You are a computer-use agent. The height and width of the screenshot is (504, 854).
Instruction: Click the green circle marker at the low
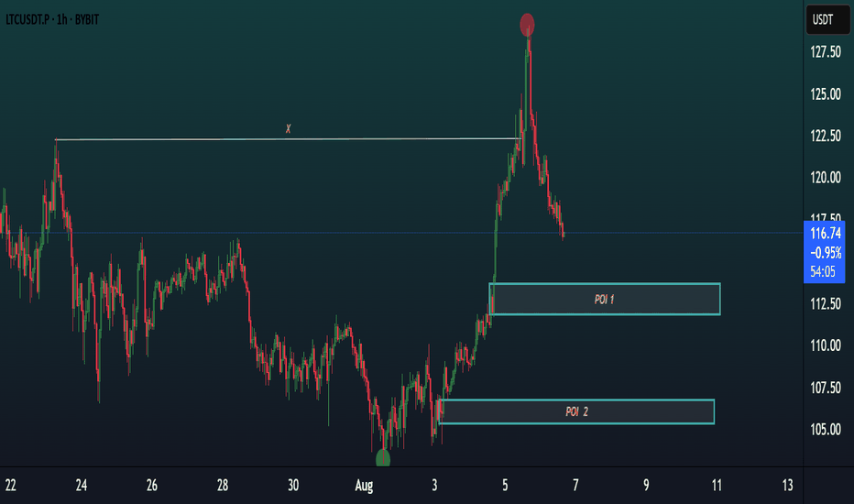pos(383,458)
